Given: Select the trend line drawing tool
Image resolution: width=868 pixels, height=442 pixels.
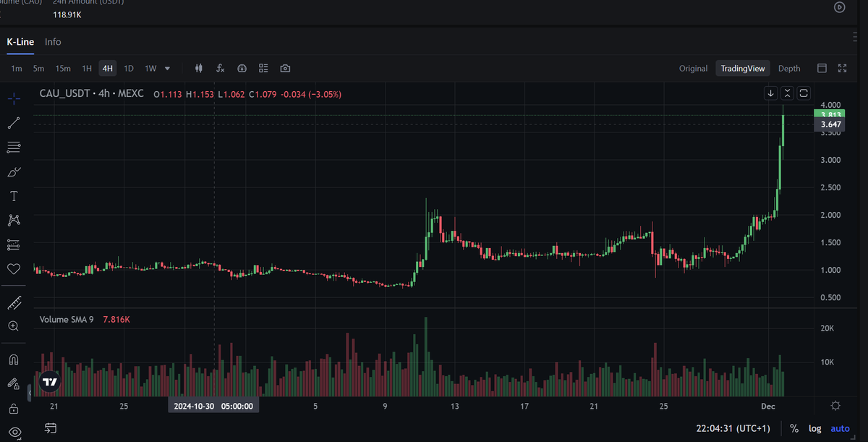Looking at the screenshot, I should (13, 123).
